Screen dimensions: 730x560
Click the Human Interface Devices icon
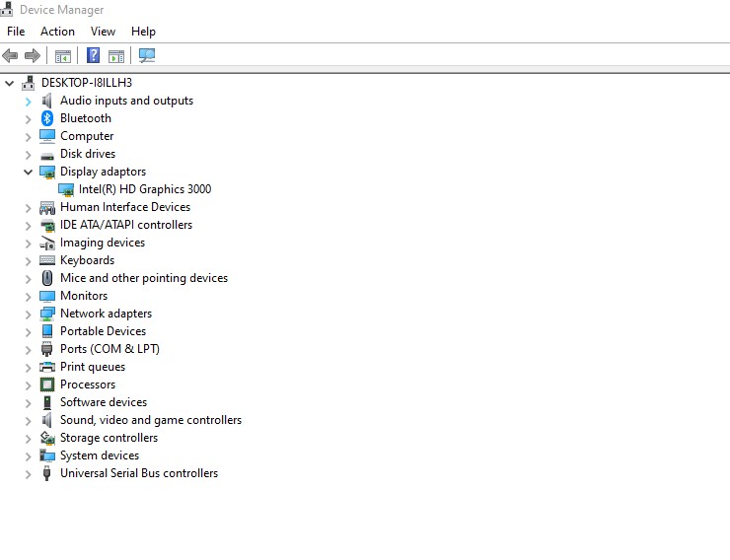(x=47, y=207)
